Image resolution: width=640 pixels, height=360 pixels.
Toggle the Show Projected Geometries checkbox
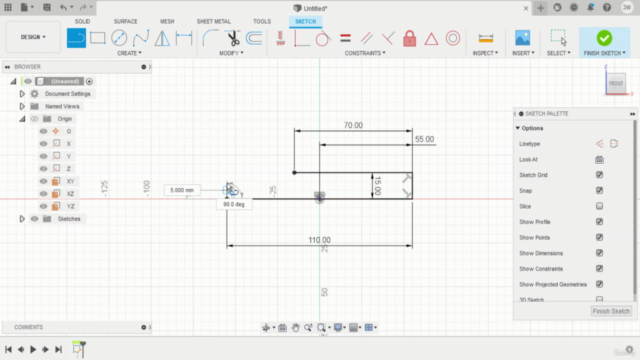[599, 284]
